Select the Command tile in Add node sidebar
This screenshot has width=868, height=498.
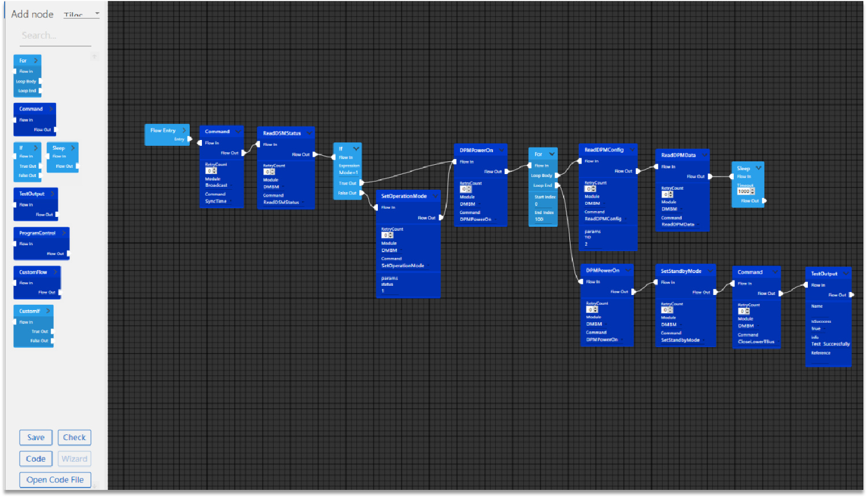pyautogui.click(x=35, y=119)
